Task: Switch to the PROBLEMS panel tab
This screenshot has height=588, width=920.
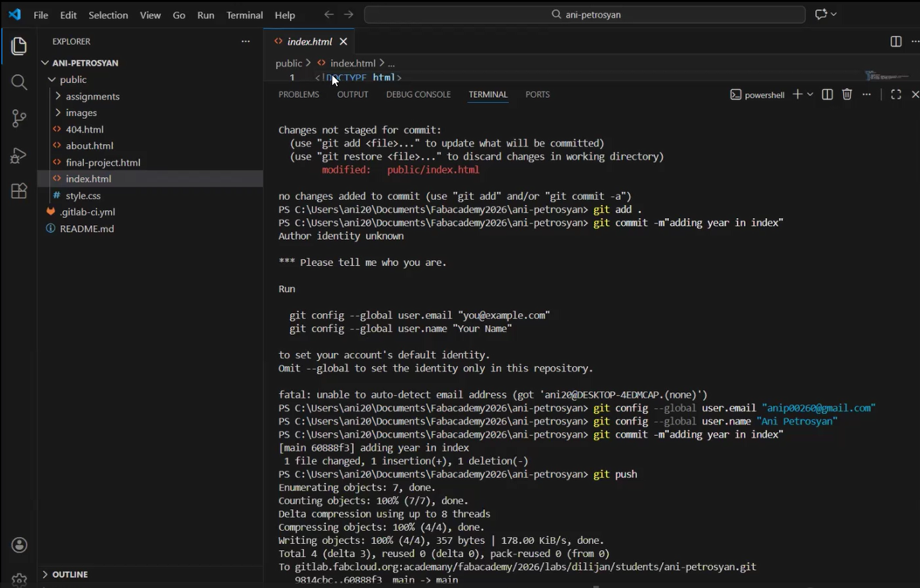Action: 299,94
